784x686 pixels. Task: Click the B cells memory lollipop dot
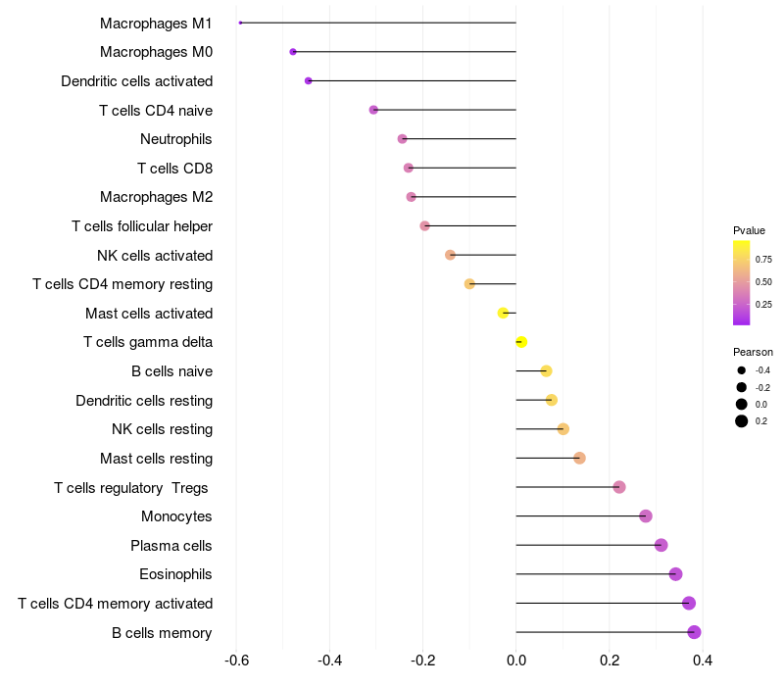[x=694, y=632]
